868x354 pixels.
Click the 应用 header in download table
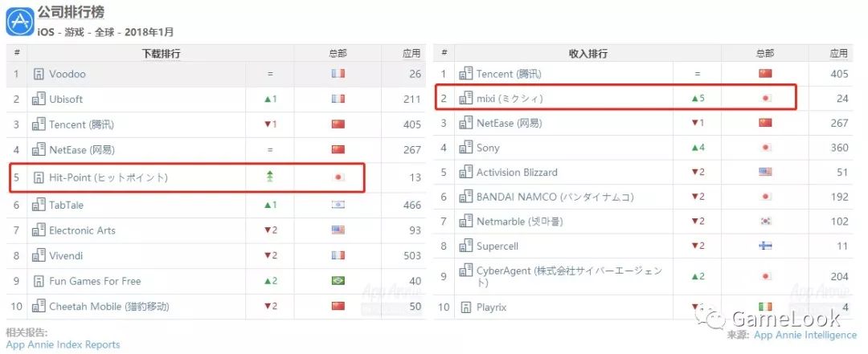tap(411, 54)
